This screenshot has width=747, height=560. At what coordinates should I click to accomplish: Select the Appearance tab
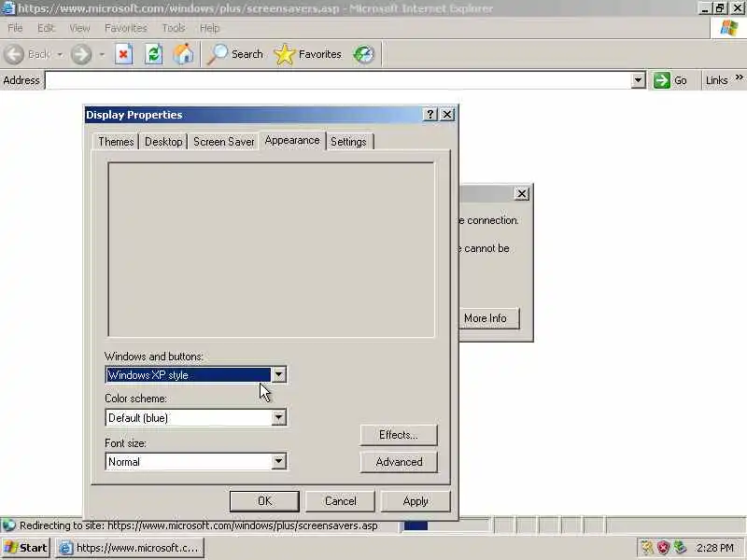(292, 141)
